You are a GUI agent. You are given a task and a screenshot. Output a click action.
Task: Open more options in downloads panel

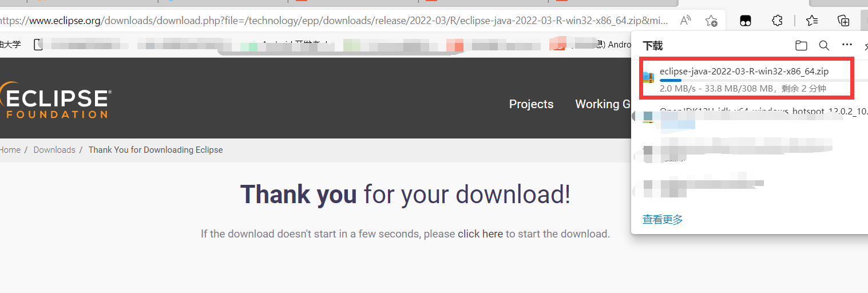click(x=847, y=45)
